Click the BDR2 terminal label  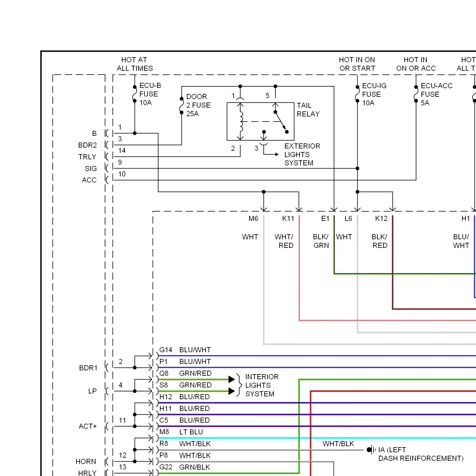click(x=87, y=145)
